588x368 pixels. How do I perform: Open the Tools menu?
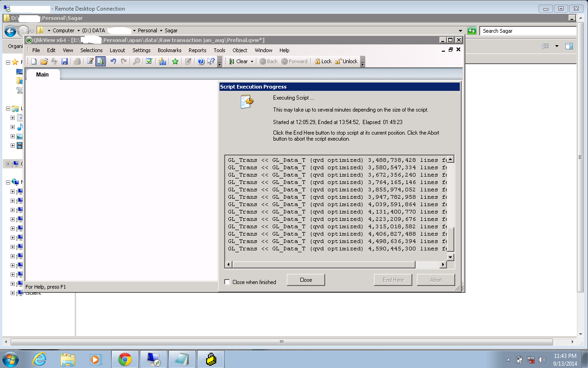click(220, 50)
